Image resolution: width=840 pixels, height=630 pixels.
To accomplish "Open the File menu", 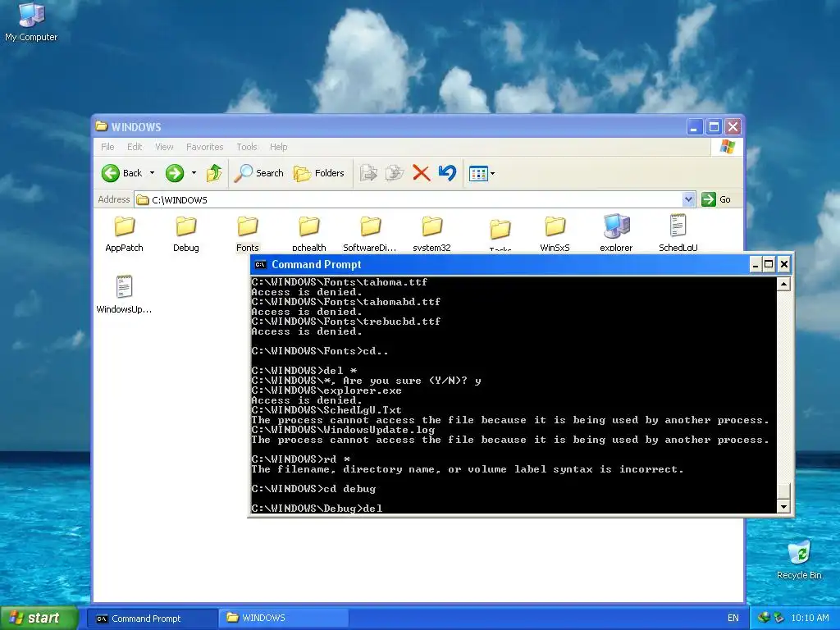I will click(107, 147).
